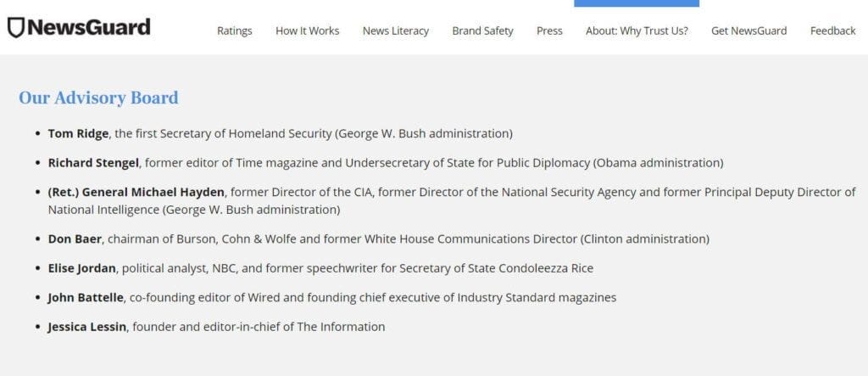Click the Our Advisory Board heading

coord(98,98)
